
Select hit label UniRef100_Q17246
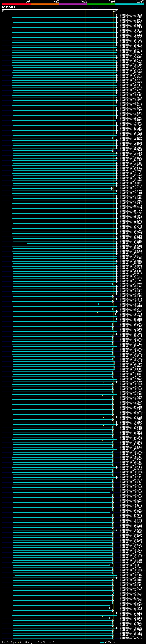click(131, 276)
